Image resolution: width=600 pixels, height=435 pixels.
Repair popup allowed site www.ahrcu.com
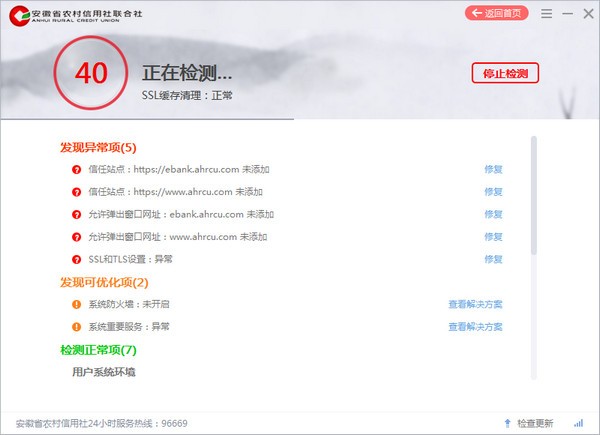pyautogui.click(x=493, y=237)
